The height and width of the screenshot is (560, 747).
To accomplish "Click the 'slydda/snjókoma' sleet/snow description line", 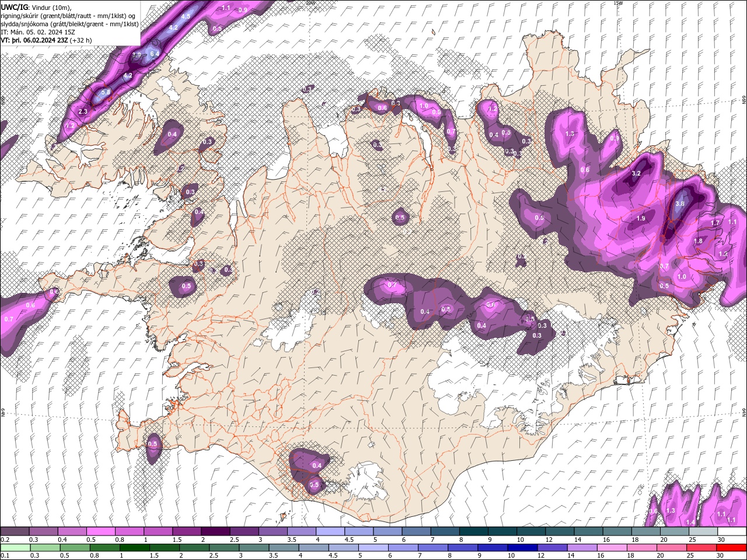I will click(x=69, y=24).
